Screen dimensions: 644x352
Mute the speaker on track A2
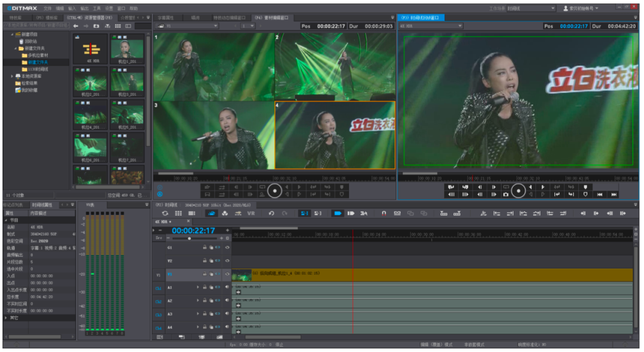[x=227, y=300]
